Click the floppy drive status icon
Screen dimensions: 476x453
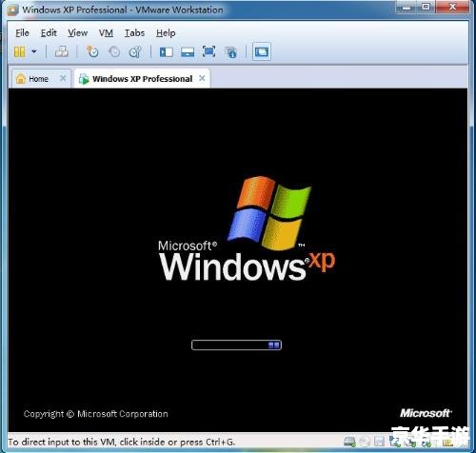coord(379,442)
